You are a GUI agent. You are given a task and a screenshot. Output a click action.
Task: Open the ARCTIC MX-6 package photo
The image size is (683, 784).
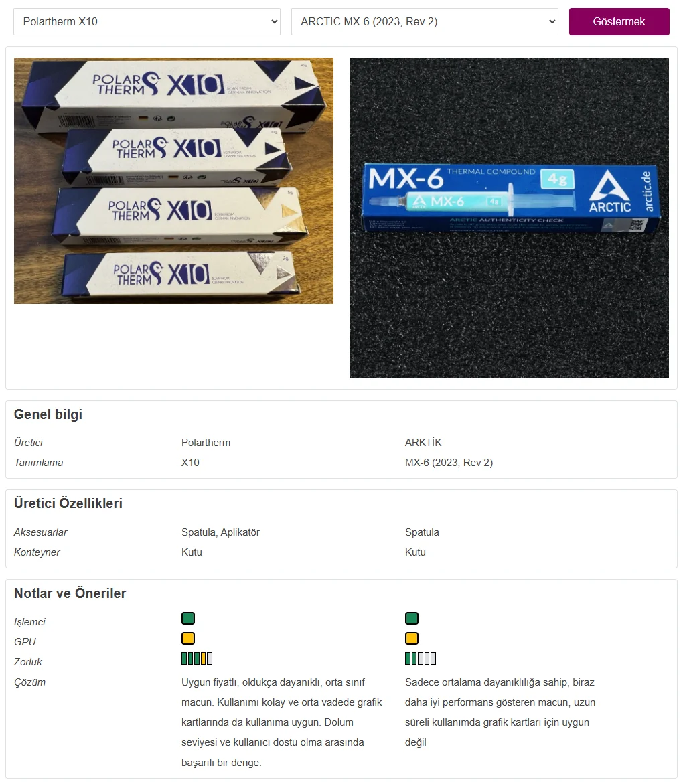point(509,218)
